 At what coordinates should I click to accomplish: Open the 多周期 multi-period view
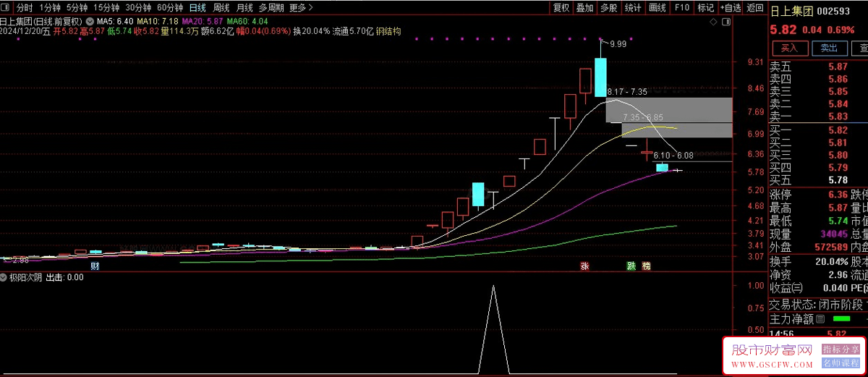(271, 8)
